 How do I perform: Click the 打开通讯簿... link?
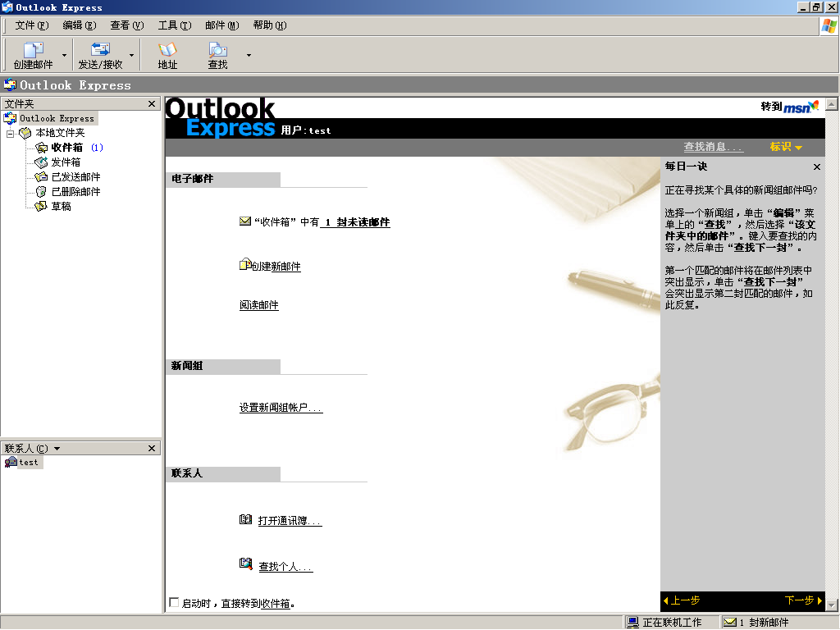[290, 521]
